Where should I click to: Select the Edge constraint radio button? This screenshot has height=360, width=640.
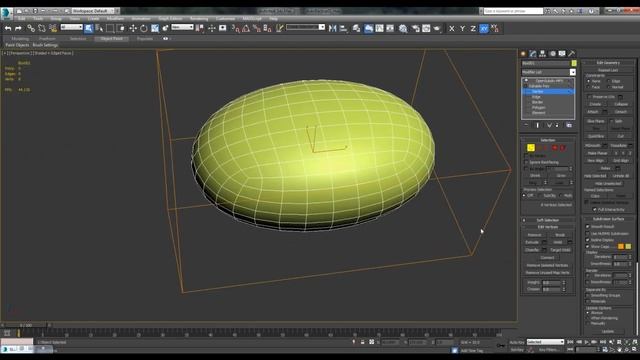click(x=609, y=81)
